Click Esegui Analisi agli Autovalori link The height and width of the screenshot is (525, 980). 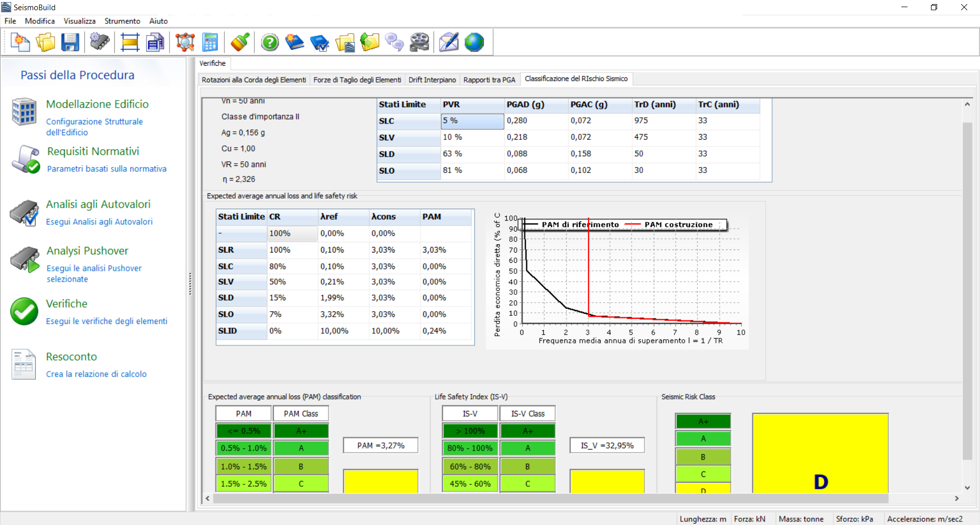pos(99,221)
